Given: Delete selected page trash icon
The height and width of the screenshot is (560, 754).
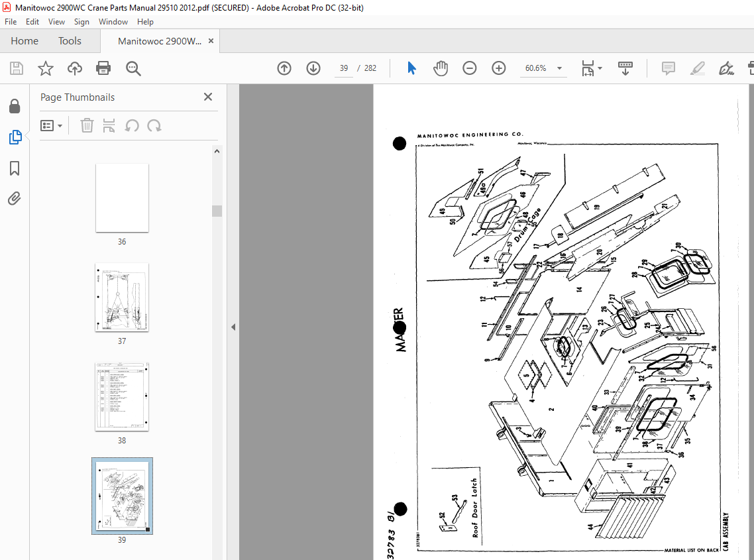Looking at the screenshot, I should point(87,125).
